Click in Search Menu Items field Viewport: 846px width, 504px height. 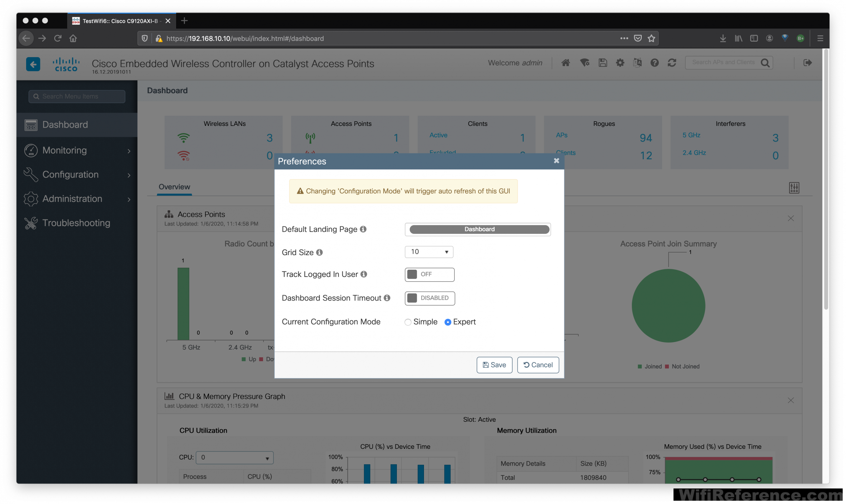77,97
